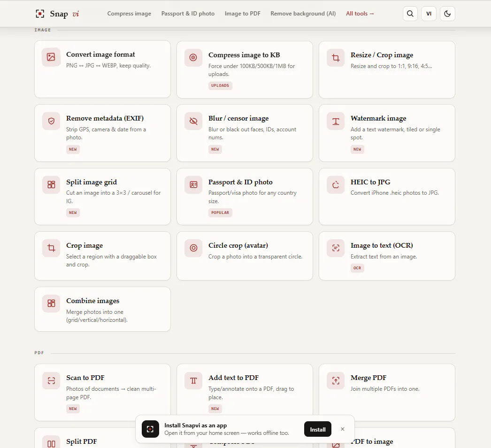The height and width of the screenshot is (448, 491).
Task: Click the Watermark image text icon
Action: pyautogui.click(x=336, y=121)
